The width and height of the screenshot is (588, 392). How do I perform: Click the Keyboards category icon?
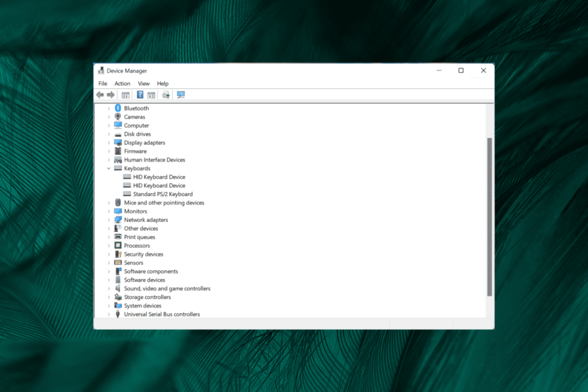point(117,168)
